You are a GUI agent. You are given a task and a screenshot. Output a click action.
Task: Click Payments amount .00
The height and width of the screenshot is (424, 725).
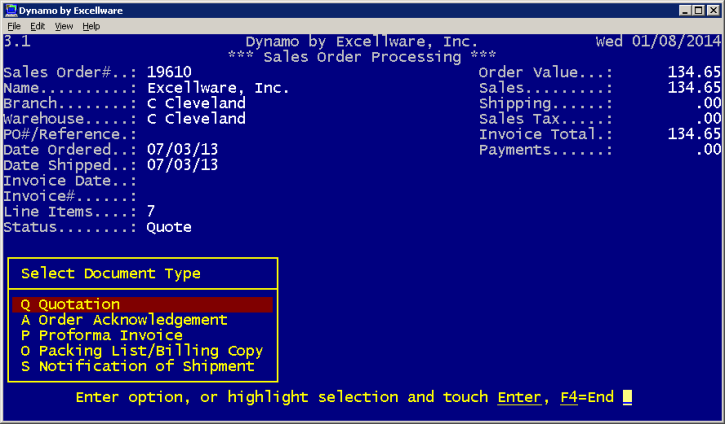point(708,150)
